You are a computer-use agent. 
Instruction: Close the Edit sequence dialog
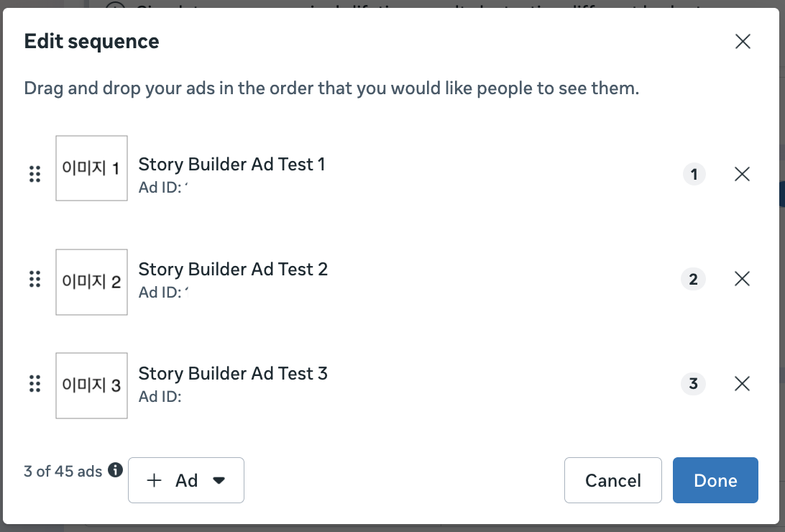point(743,42)
